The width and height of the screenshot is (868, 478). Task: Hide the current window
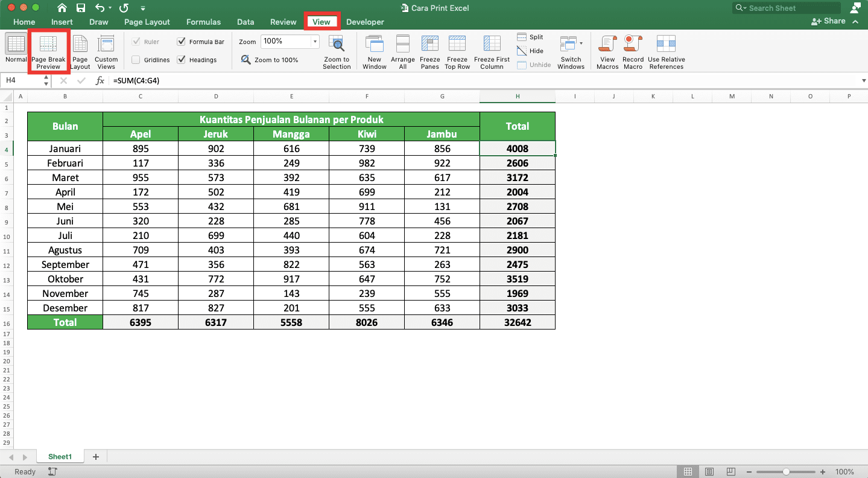pos(531,51)
